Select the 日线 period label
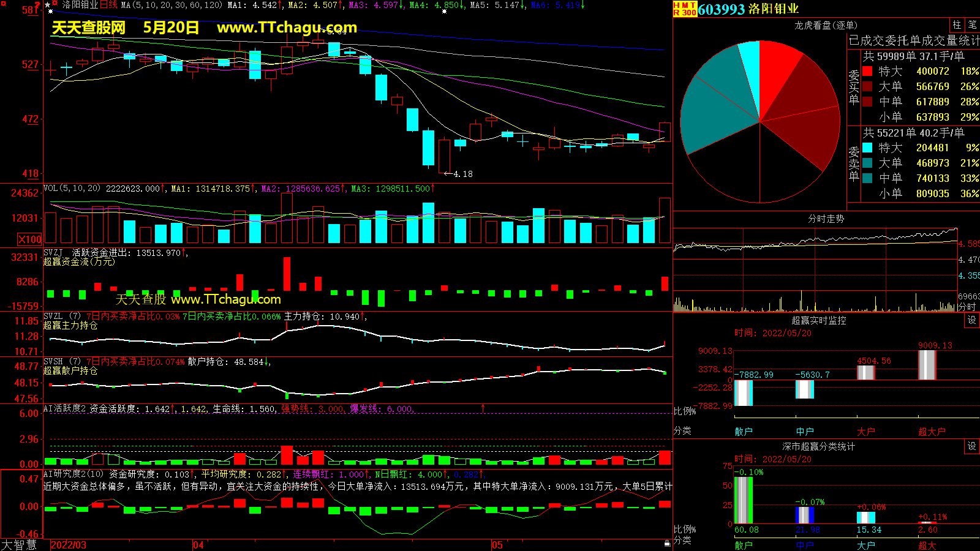980x551 pixels. click(x=108, y=5)
